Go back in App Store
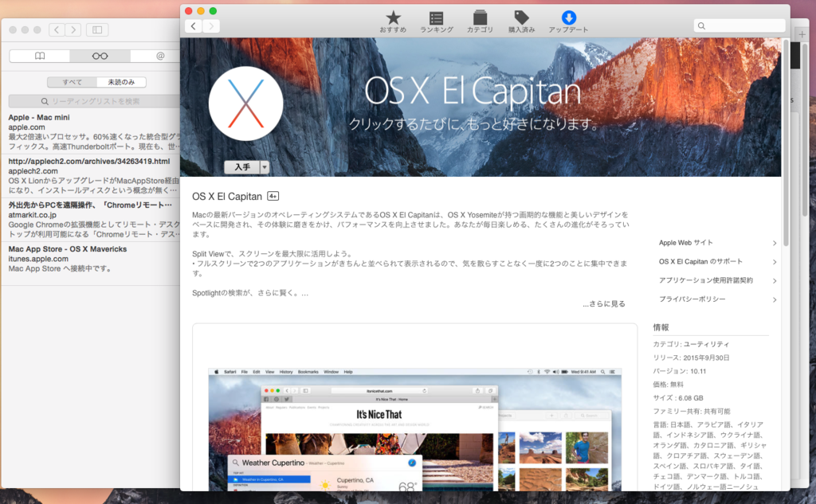This screenshot has width=816, height=504. pyautogui.click(x=193, y=26)
